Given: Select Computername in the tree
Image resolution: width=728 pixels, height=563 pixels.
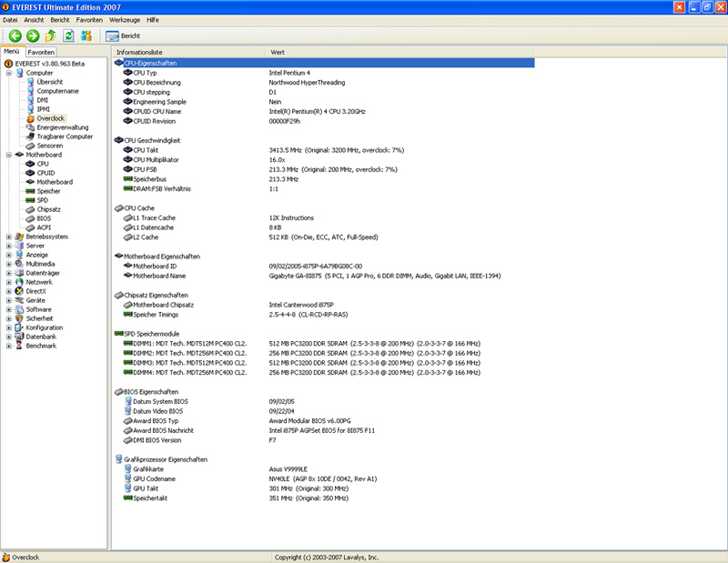Looking at the screenshot, I should click(57, 91).
